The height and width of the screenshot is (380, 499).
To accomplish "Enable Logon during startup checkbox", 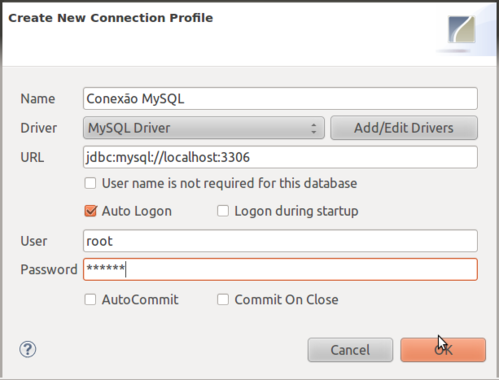I will [223, 211].
